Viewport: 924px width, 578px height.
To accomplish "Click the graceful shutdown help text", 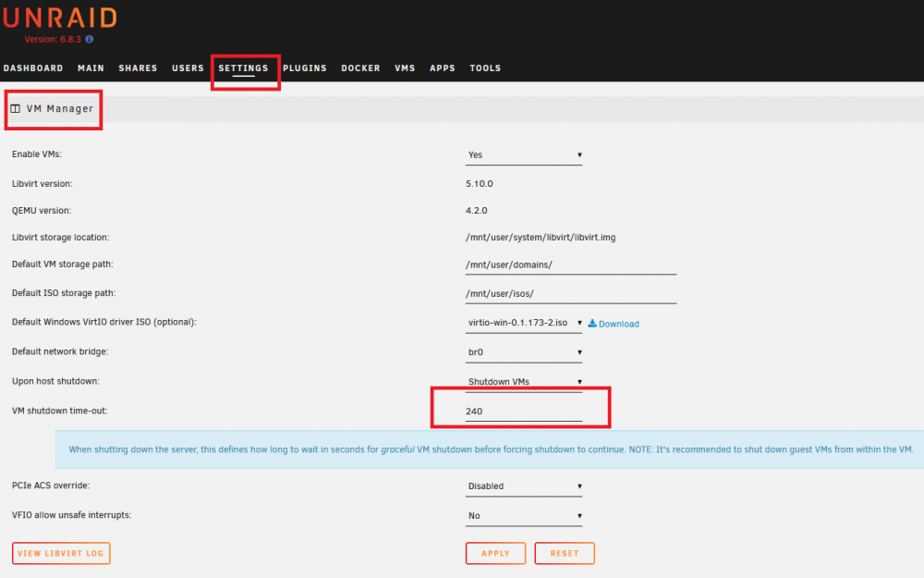I will click(x=491, y=449).
